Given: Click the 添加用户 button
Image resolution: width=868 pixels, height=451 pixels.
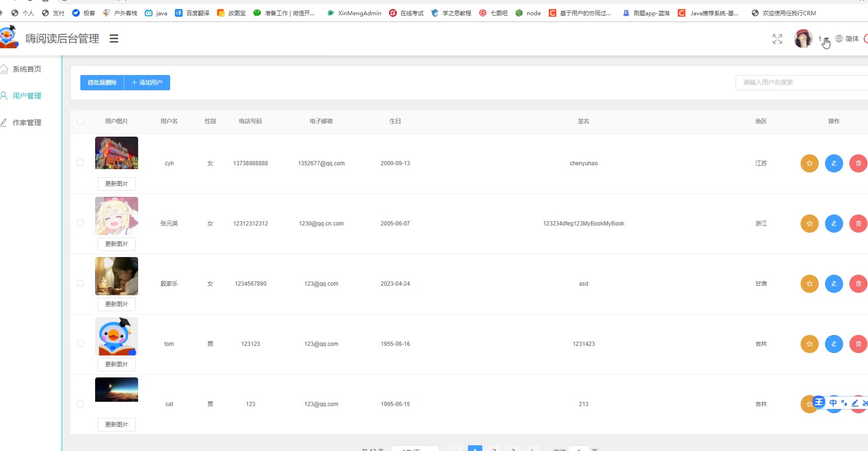Looking at the screenshot, I should (147, 83).
